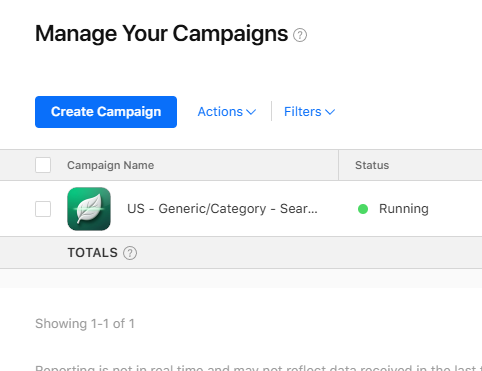
Task: Click the Create Campaign button
Action: [106, 112]
